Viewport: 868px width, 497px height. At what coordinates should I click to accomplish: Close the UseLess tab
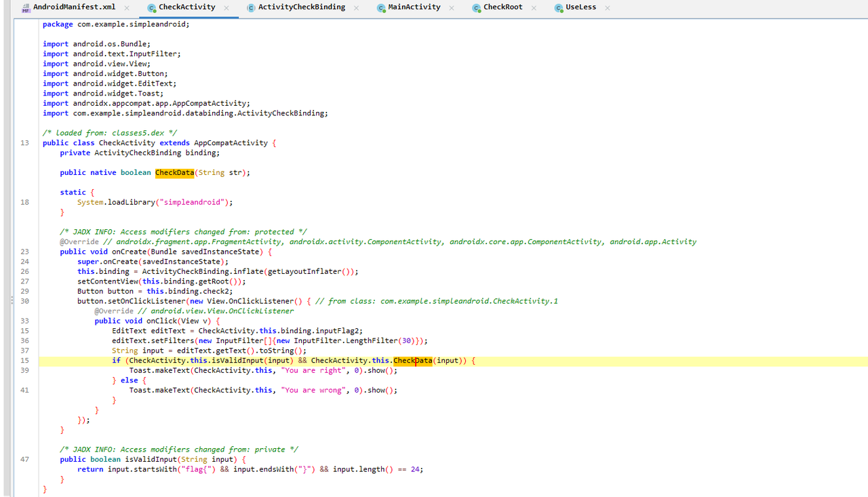607,8
